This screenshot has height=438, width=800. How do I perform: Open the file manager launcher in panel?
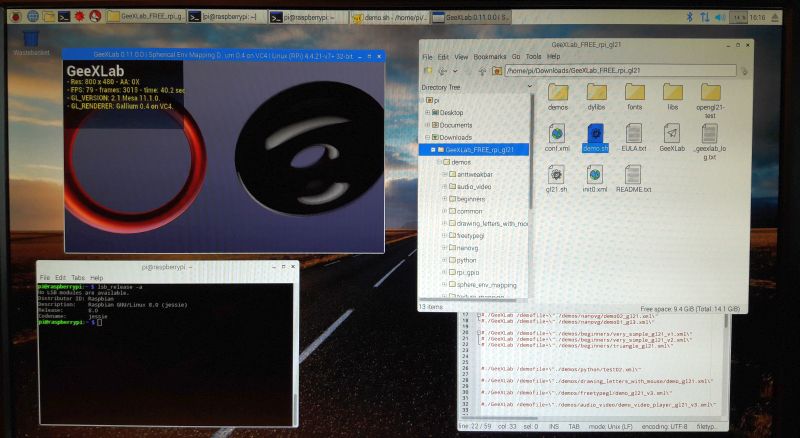tap(48, 17)
